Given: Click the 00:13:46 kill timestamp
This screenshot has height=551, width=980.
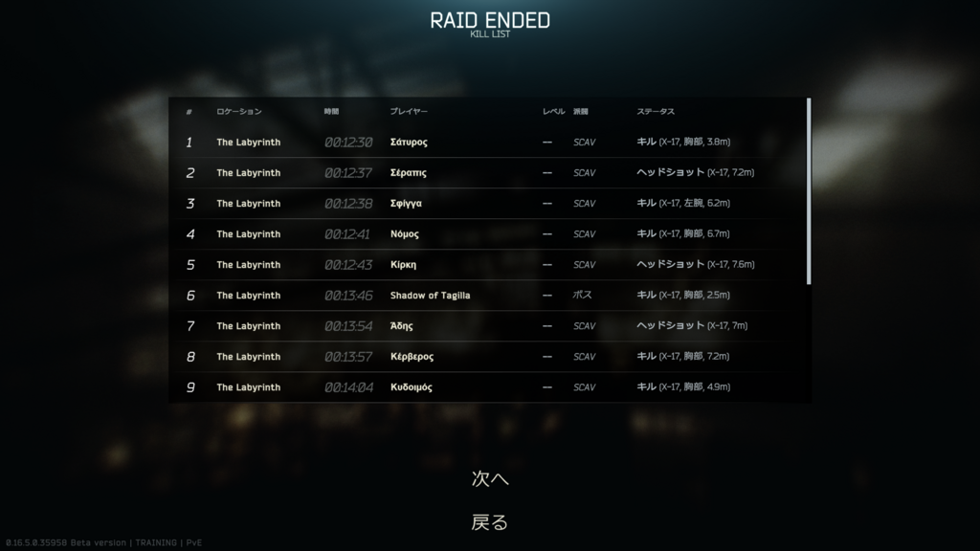Looking at the screenshot, I should pyautogui.click(x=348, y=296).
